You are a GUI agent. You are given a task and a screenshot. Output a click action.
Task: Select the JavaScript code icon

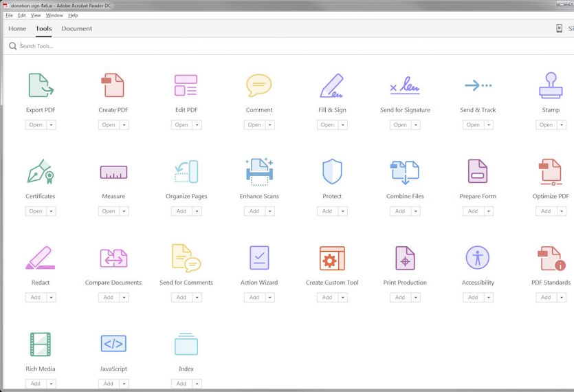[x=113, y=344]
